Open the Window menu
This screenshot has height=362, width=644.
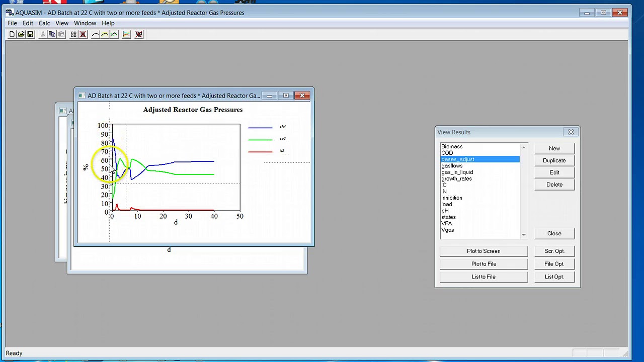pyautogui.click(x=85, y=23)
